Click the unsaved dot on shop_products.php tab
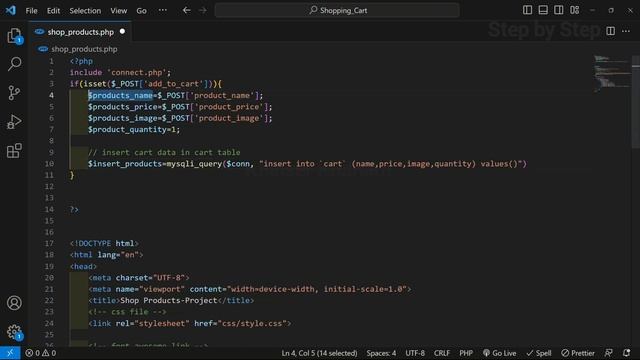 122,31
